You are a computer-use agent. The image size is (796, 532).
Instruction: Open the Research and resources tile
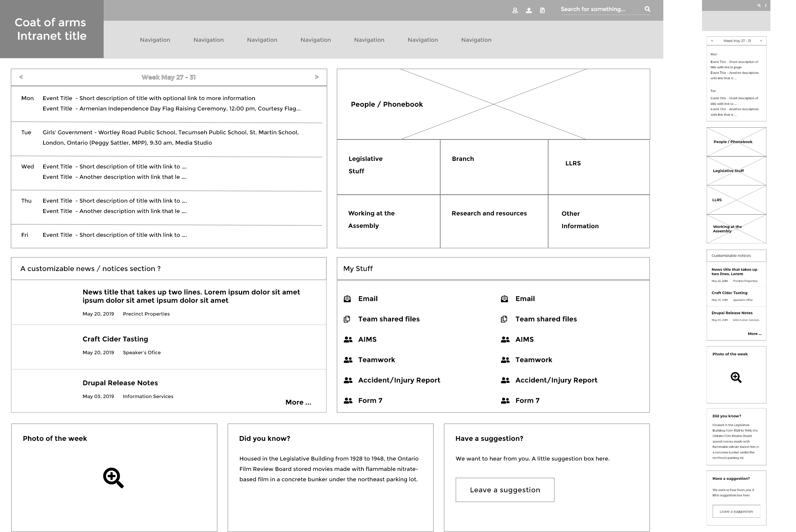(494, 221)
